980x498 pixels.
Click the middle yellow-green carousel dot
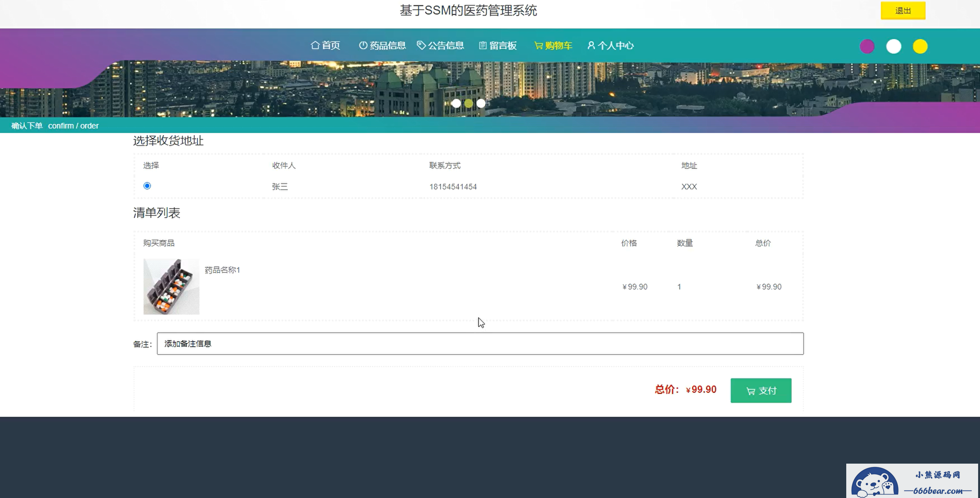469,103
